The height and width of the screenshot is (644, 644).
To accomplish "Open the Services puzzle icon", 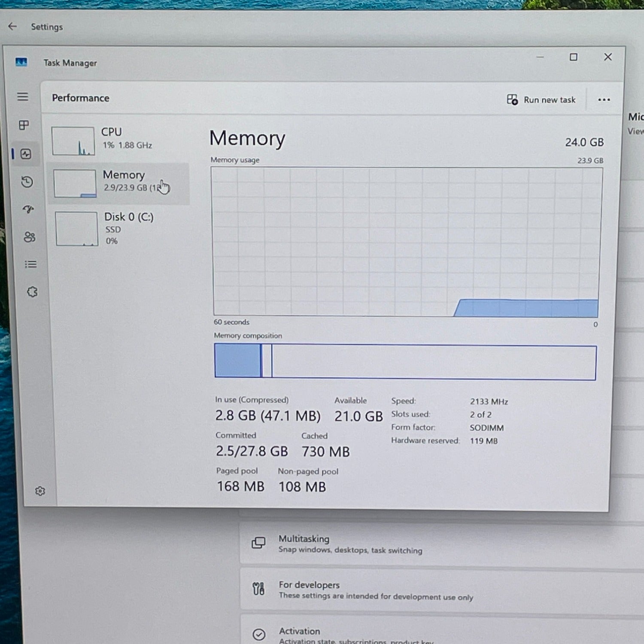I will (32, 292).
